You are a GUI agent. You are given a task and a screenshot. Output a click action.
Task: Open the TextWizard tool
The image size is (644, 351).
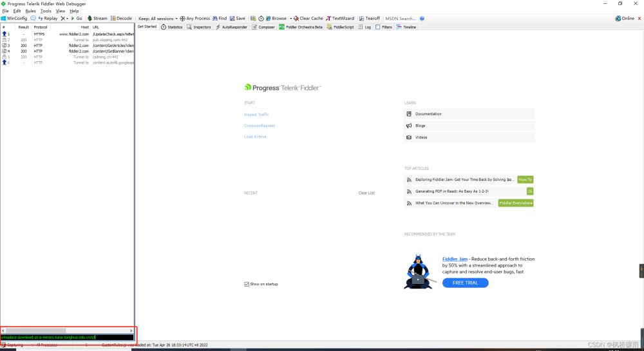coord(340,19)
